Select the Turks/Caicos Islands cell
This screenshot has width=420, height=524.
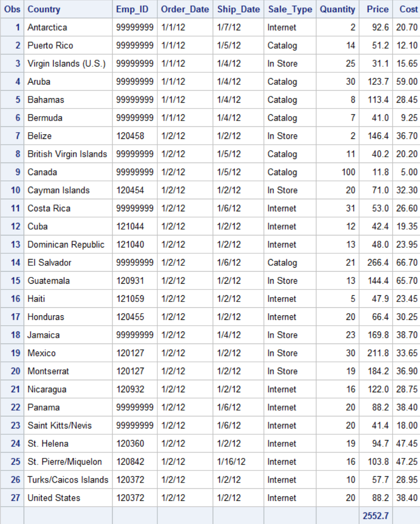pos(68,480)
